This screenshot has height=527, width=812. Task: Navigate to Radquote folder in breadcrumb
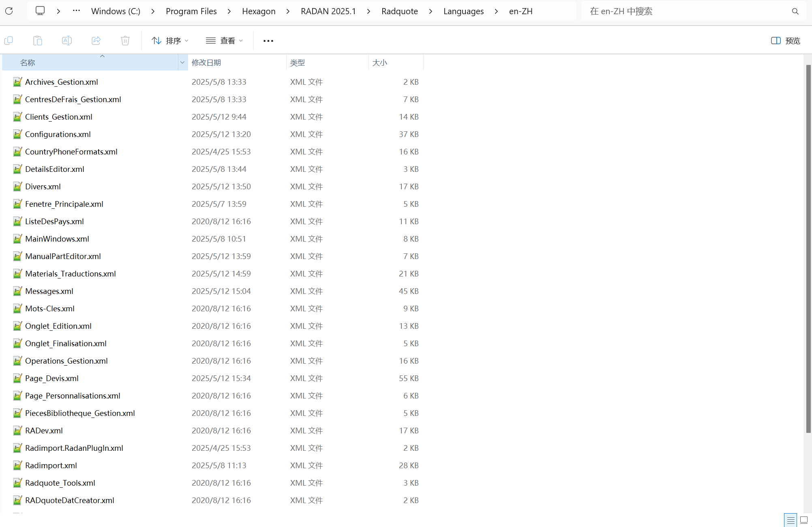click(x=399, y=11)
